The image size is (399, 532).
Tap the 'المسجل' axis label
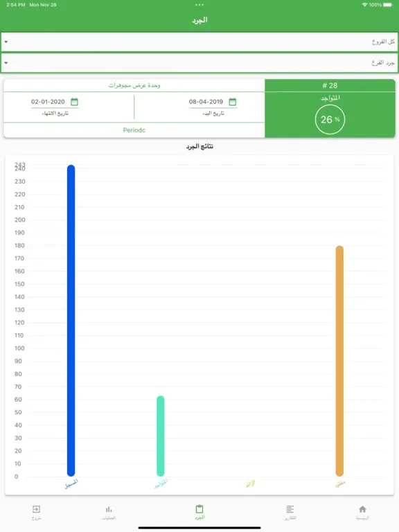[71, 484]
